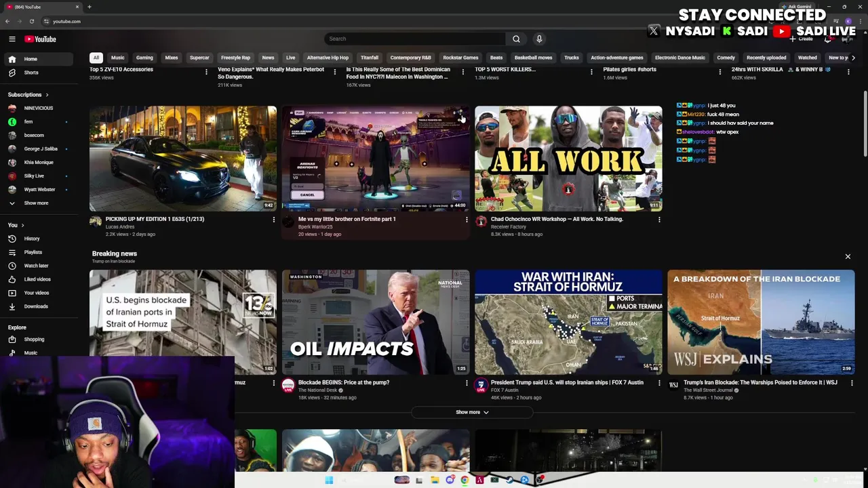The height and width of the screenshot is (488, 868).
Task: Open options for Blockade BEGINS video
Action: coord(467,383)
